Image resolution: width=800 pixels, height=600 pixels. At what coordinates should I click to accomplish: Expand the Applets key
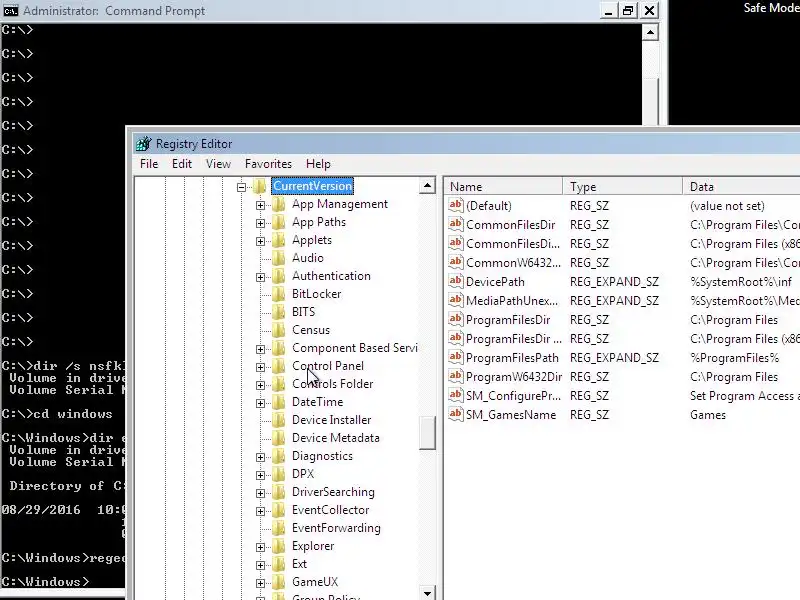click(260, 241)
